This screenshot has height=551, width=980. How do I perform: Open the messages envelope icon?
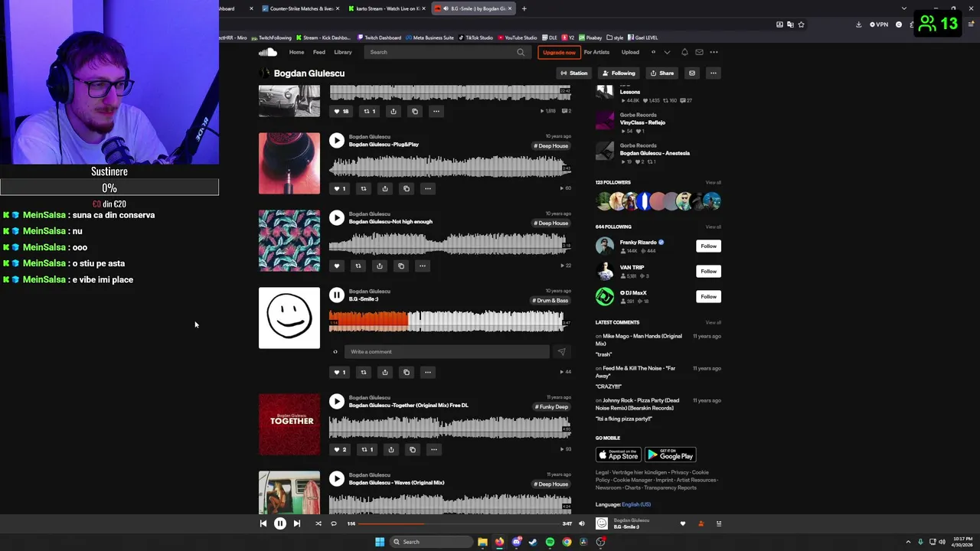coord(699,52)
